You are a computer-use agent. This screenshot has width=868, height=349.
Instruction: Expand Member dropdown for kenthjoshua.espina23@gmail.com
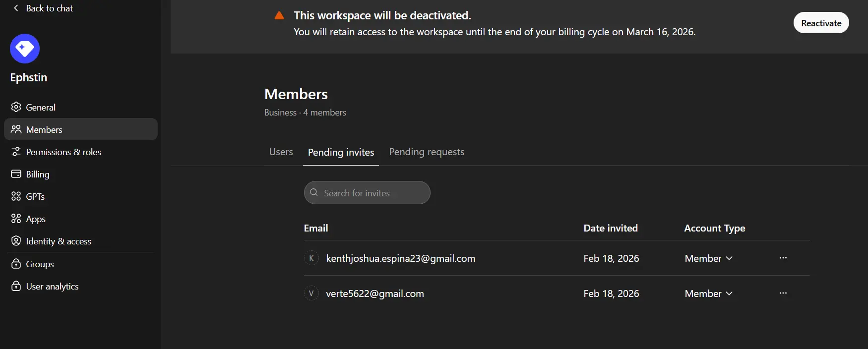pyautogui.click(x=708, y=258)
